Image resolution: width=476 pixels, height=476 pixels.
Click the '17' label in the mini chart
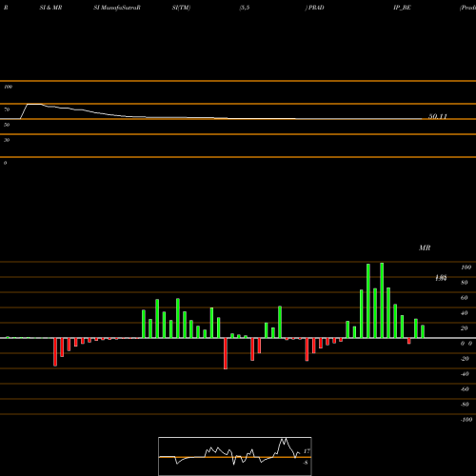point(307,451)
